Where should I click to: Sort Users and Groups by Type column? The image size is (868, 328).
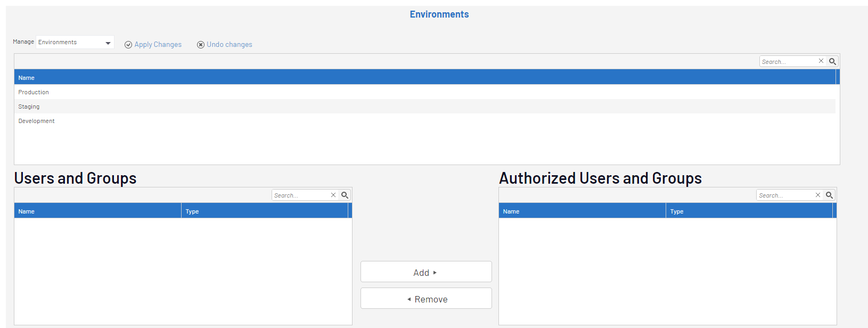pos(192,211)
